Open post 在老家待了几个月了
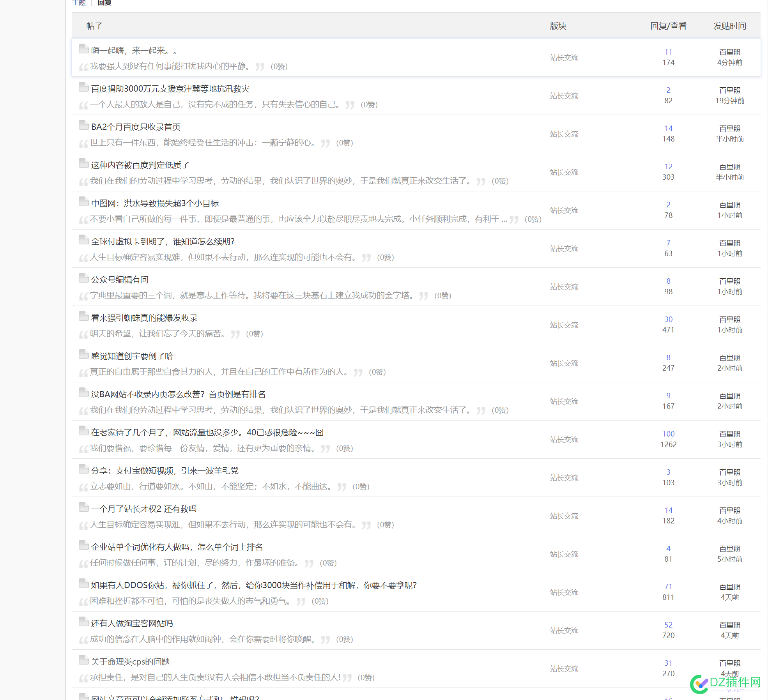The width and height of the screenshot is (768, 700). coord(207,433)
